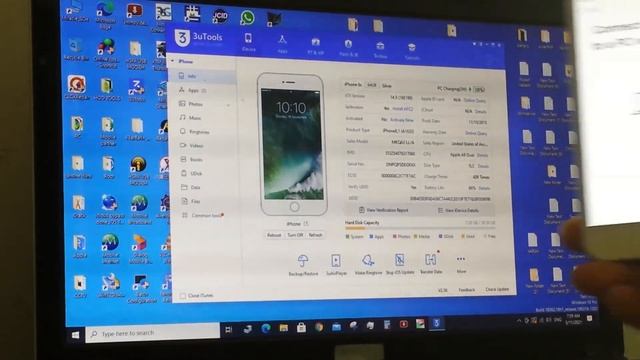
Task: Open Edge from the taskbar
Action: click(x=266, y=328)
